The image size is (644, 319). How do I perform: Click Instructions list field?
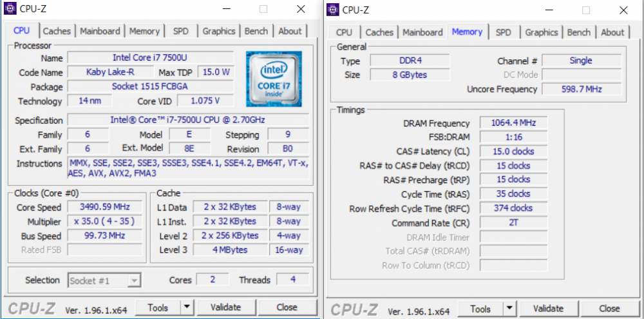point(188,168)
